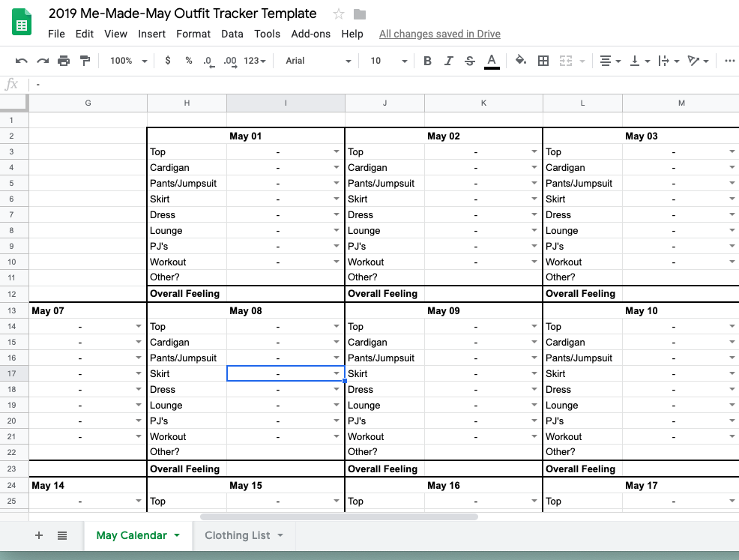Open the Format menu
This screenshot has height=560, width=739.
coord(193,34)
